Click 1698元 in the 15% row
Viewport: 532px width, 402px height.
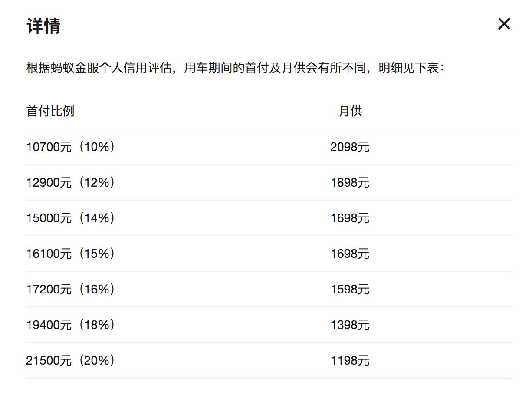point(350,254)
